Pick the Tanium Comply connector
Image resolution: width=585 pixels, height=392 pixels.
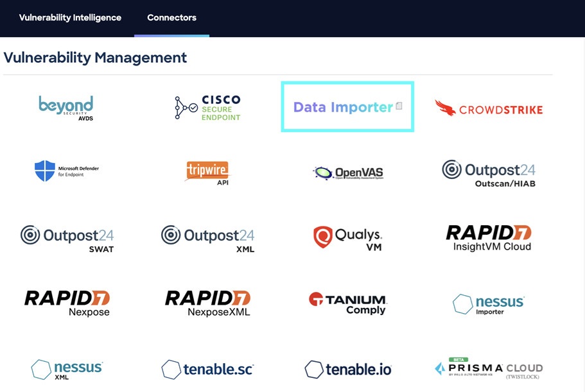tap(348, 303)
